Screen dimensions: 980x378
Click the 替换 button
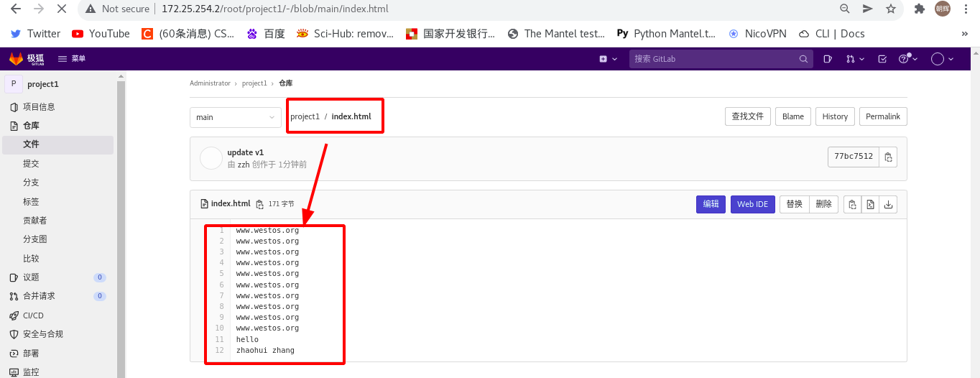795,204
